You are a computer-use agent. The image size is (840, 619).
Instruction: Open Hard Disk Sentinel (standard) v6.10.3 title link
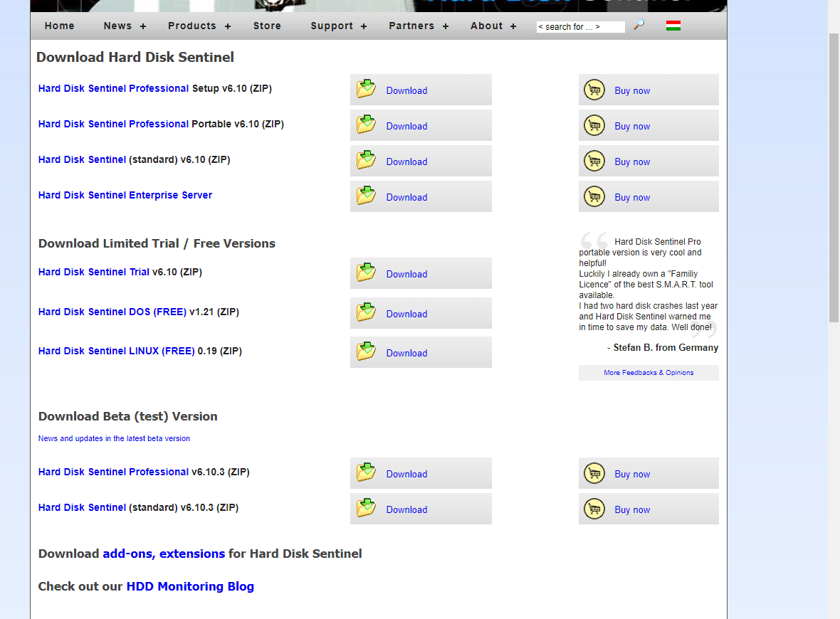pos(82,507)
